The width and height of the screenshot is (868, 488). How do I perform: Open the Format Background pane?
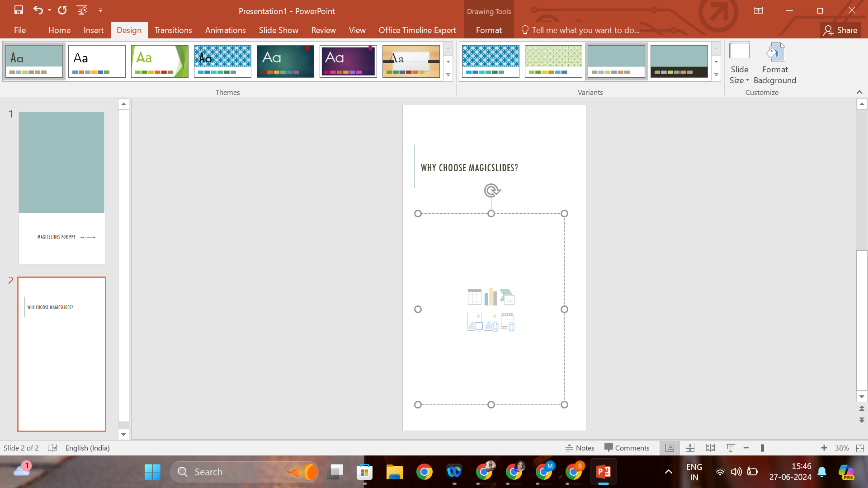[774, 63]
